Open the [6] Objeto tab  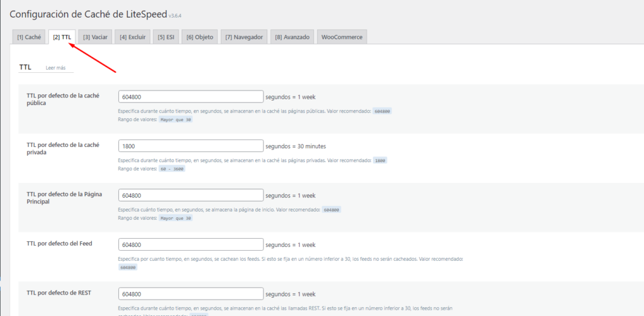(199, 37)
